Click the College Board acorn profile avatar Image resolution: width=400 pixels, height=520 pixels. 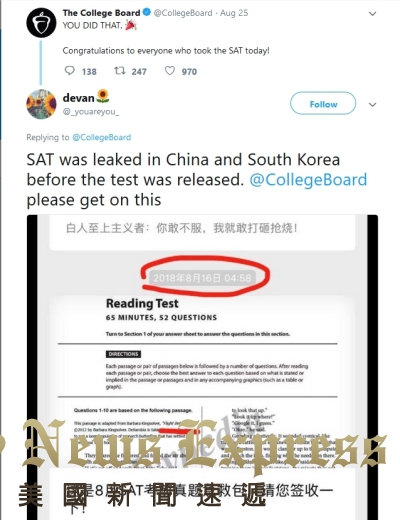41,23
